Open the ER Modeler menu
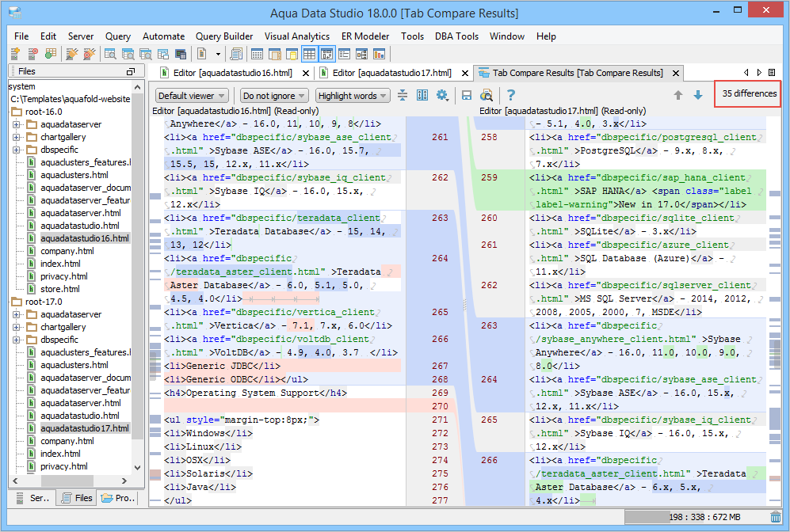 point(365,36)
